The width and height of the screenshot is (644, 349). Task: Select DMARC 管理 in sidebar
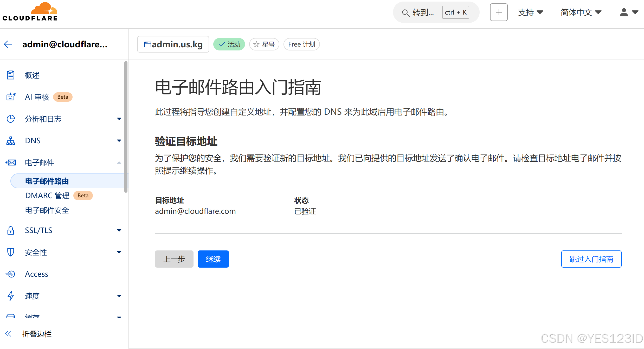click(x=47, y=196)
